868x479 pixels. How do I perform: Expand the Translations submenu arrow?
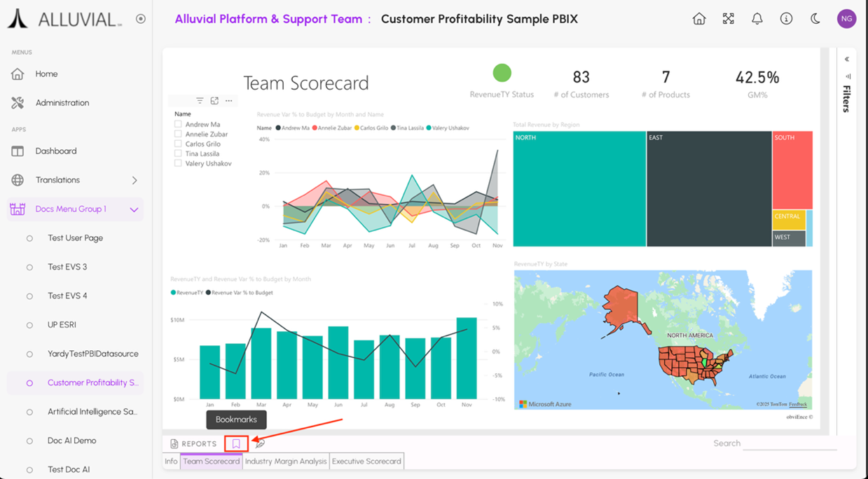135,180
